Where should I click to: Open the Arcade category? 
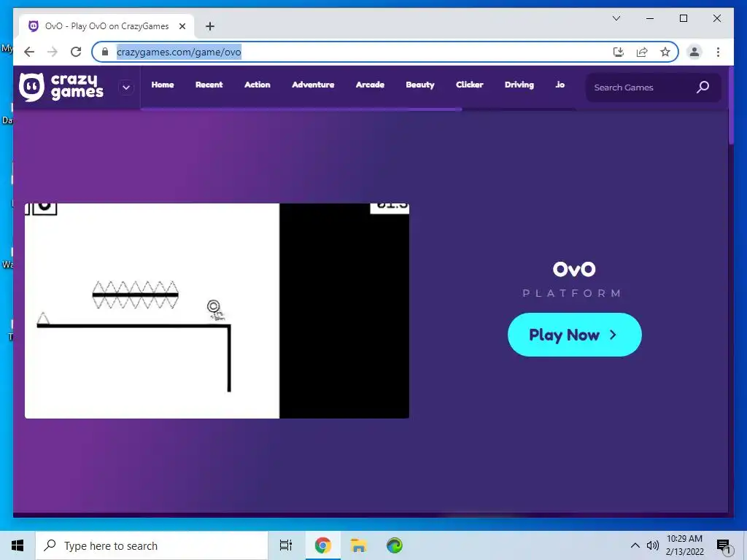coord(370,85)
